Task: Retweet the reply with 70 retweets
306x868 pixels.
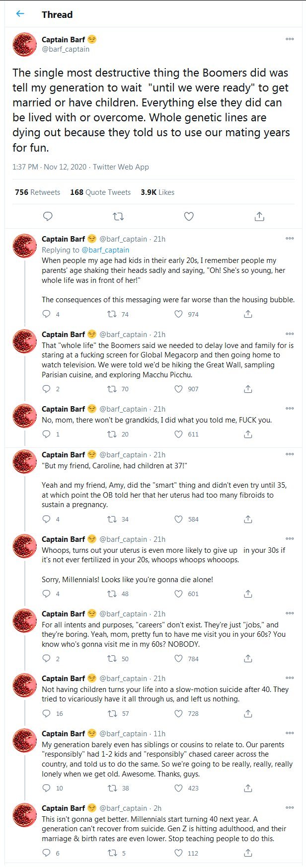Action: 112,389
